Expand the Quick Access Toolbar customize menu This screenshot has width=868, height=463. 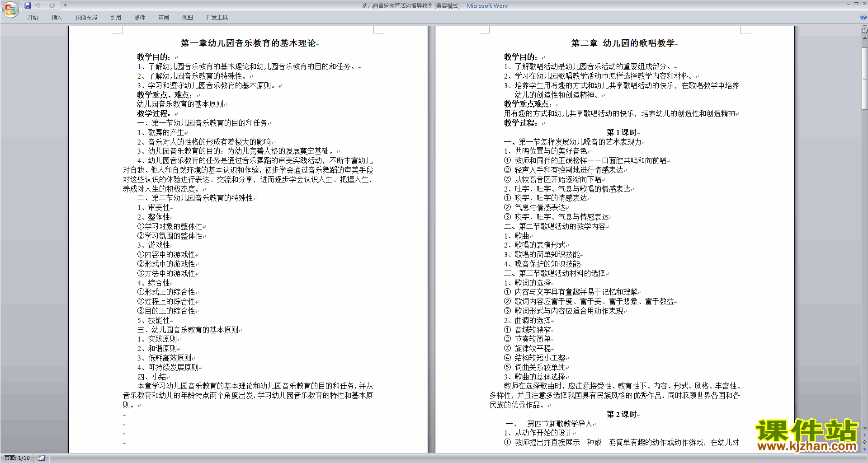(x=65, y=5)
